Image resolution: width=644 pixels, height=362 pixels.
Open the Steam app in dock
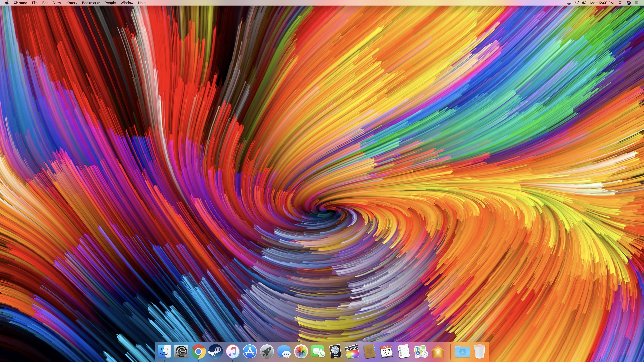pos(215,351)
